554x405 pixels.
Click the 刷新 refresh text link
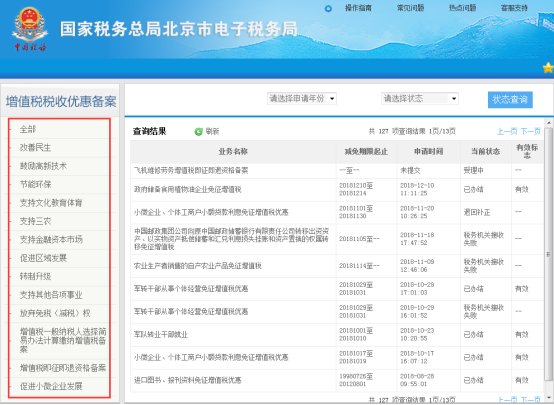coord(212,131)
